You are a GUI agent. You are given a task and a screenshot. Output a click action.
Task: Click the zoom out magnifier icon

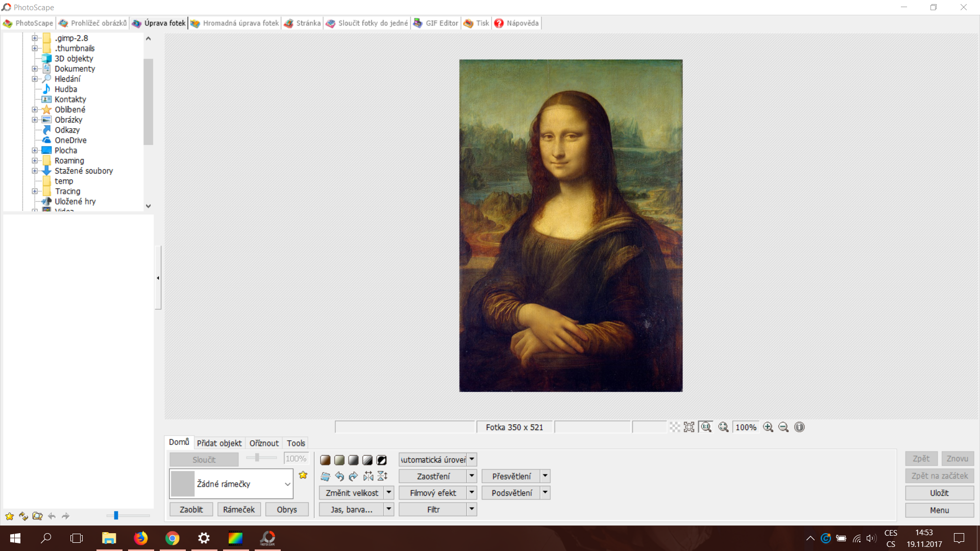[783, 428]
